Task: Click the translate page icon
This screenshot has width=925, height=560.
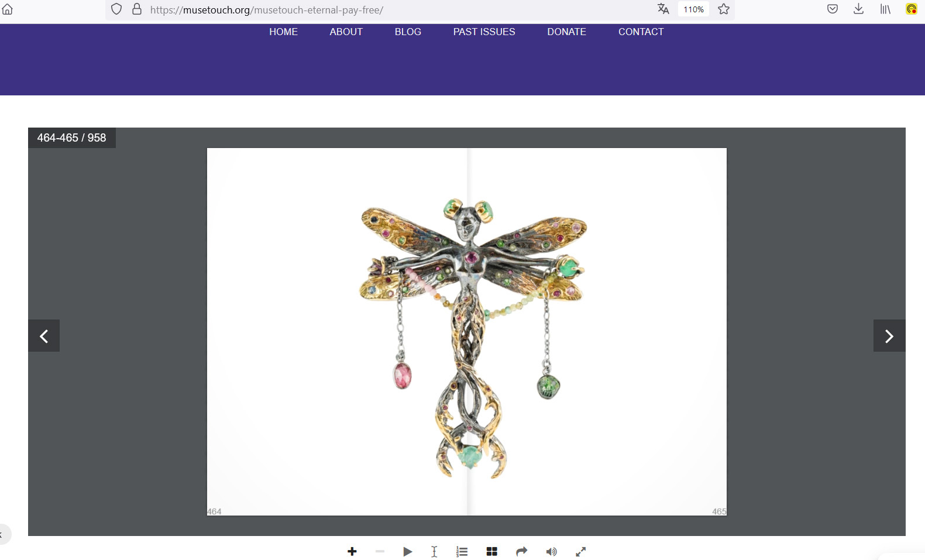Action: tap(663, 9)
